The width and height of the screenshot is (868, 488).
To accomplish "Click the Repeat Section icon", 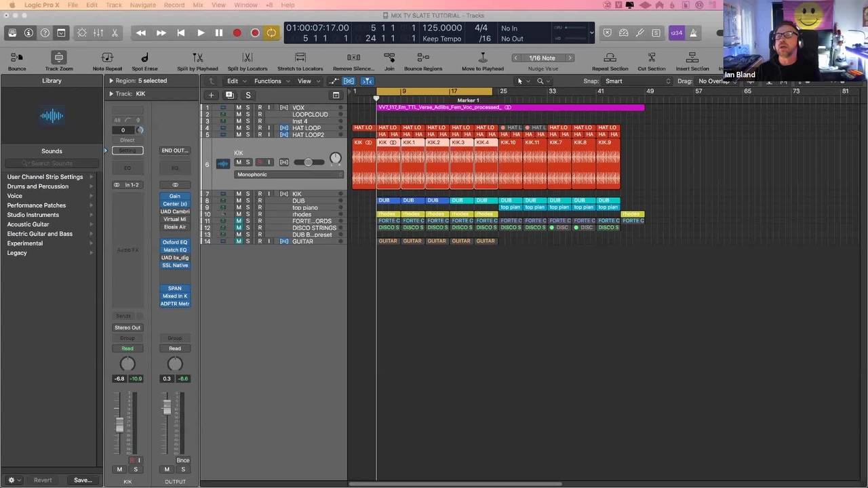I will coord(610,58).
